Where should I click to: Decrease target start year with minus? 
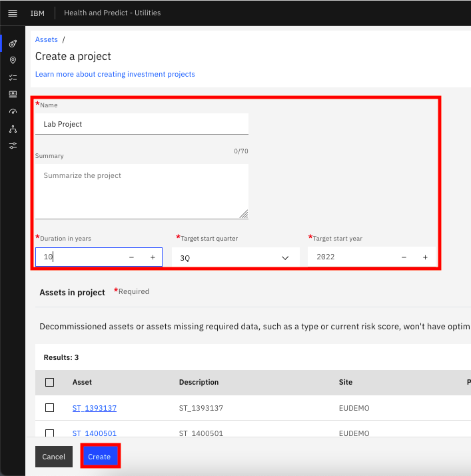pyautogui.click(x=404, y=257)
